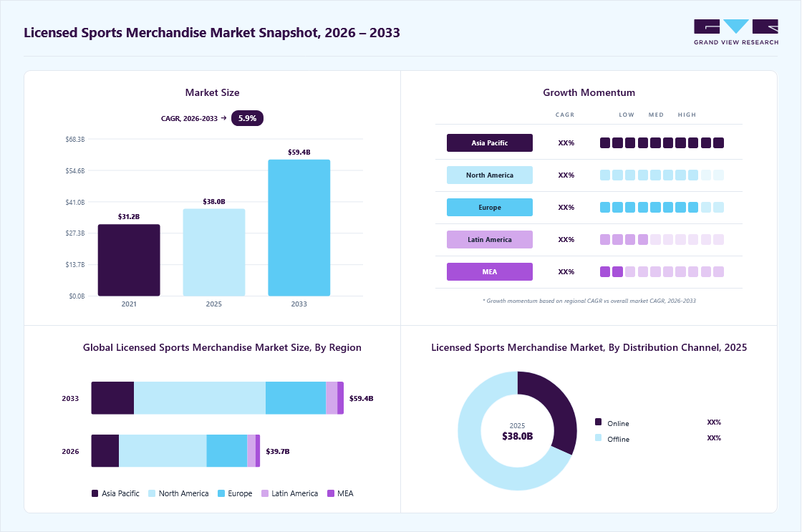Click the Latin America momentum indicator squares

point(662,239)
